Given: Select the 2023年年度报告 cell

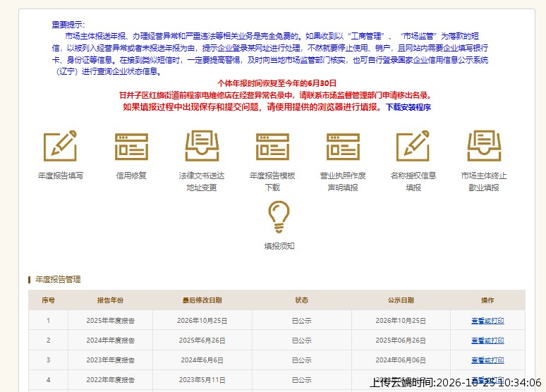Looking at the screenshot, I should point(110,360).
